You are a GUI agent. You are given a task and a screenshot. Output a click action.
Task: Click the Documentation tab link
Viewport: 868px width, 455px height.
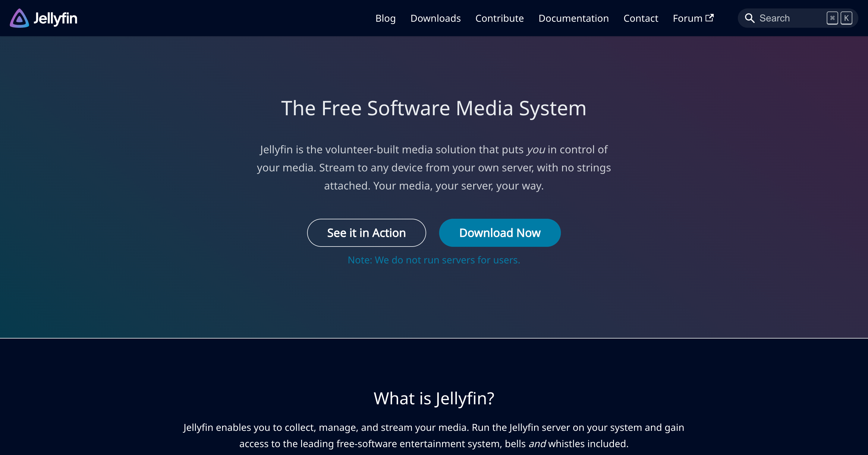tap(574, 18)
